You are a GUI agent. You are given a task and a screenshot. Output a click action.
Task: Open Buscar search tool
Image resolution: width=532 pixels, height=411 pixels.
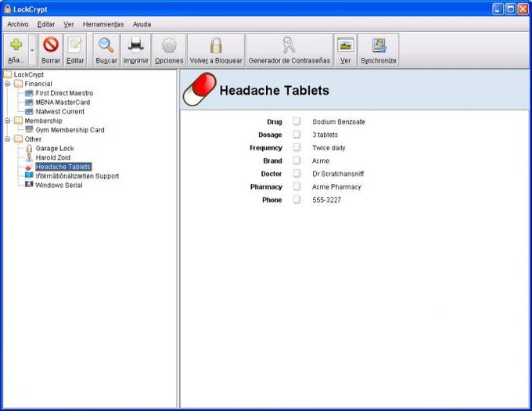pyautogui.click(x=106, y=50)
